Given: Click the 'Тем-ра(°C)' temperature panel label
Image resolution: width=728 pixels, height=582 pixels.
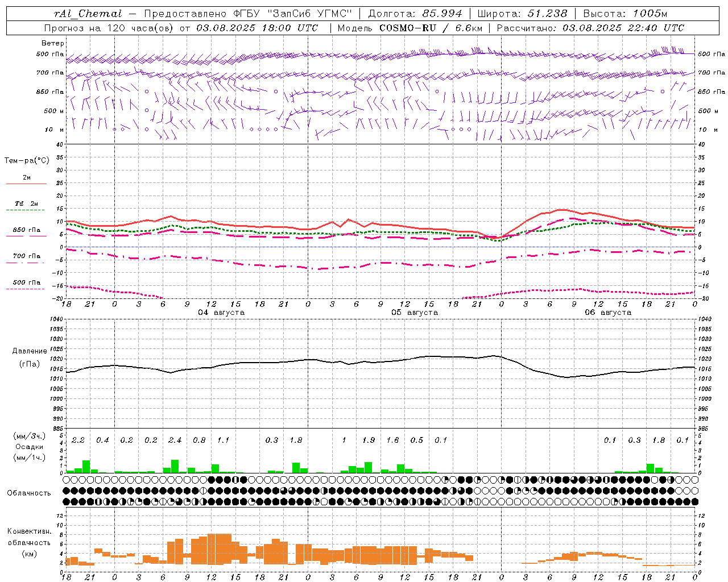Looking at the screenshot, I should point(27,161).
